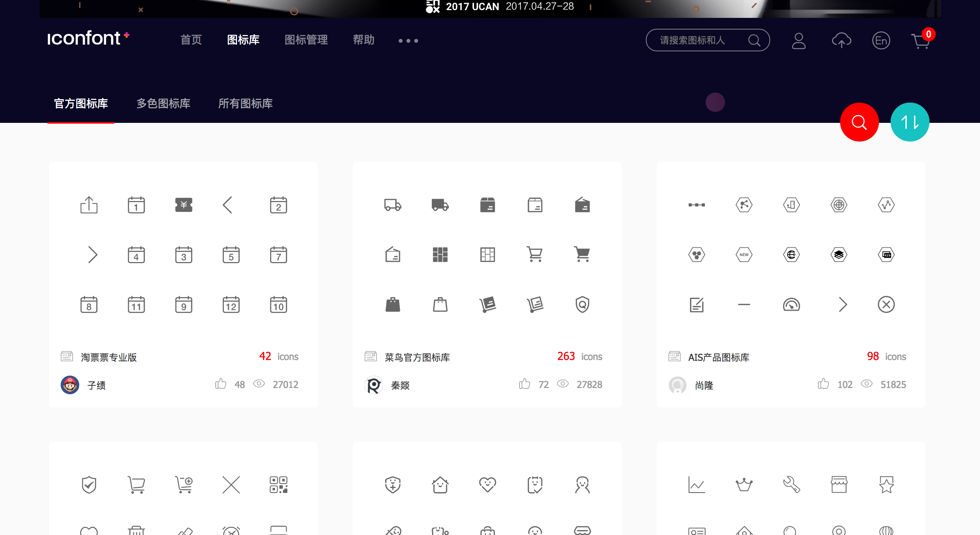The height and width of the screenshot is (535, 980).
Task: Open author 秦燚 profile
Action: tap(401, 385)
